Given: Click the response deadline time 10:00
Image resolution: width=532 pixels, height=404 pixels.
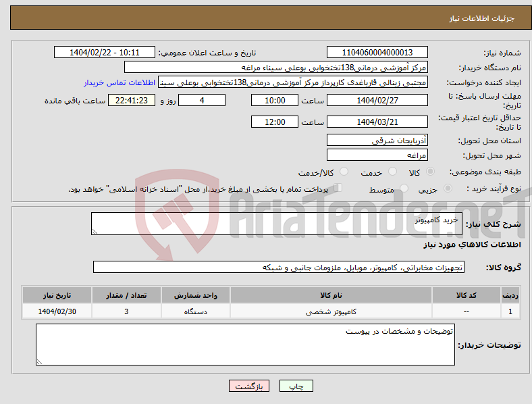Looking at the screenshot, I should [x=275, y=100].
